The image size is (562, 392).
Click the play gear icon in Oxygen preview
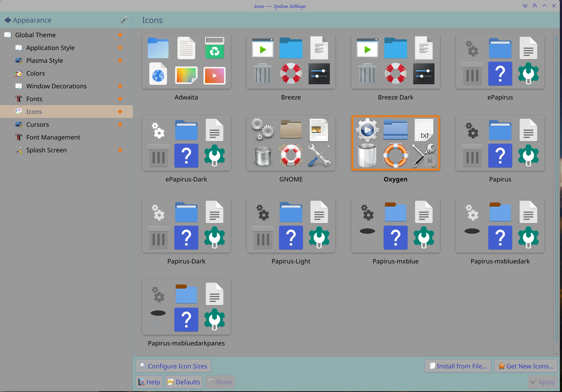pyautogui.click(x=367, y=129)
